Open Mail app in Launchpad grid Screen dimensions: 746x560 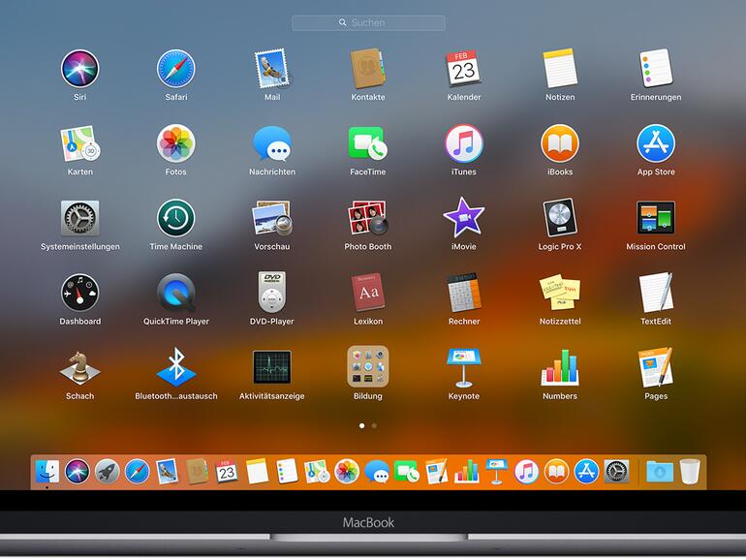(272, 69)
